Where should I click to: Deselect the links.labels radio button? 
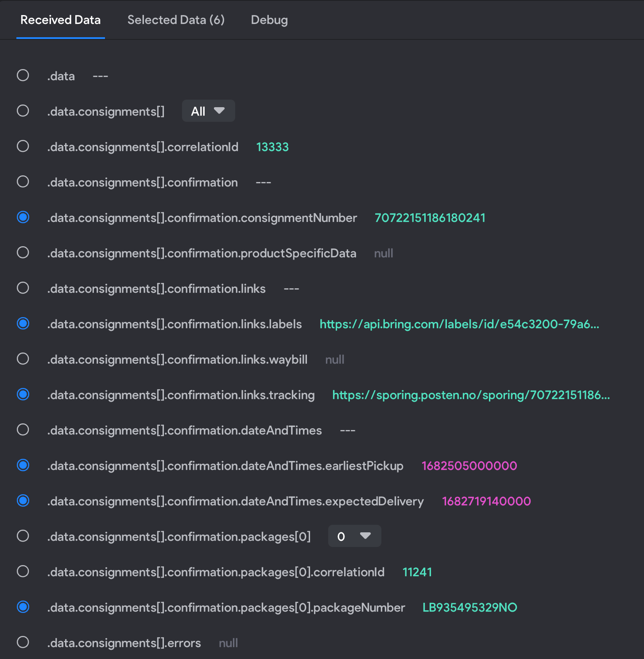[x=23, y=323]
